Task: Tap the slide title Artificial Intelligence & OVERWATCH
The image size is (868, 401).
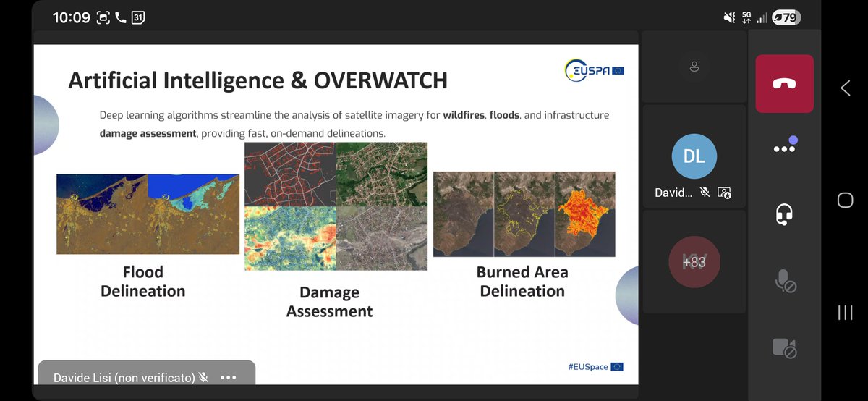Action: pos(258,80)
